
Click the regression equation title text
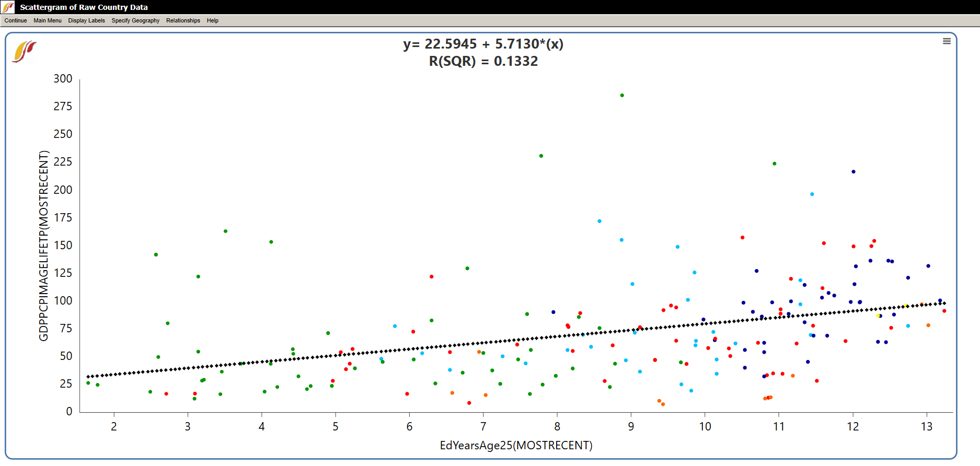[x=483, y=44]
